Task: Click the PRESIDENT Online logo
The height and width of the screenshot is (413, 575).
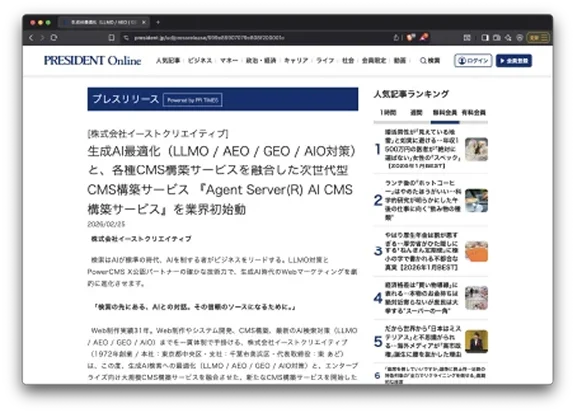Action: coord(92,61)
